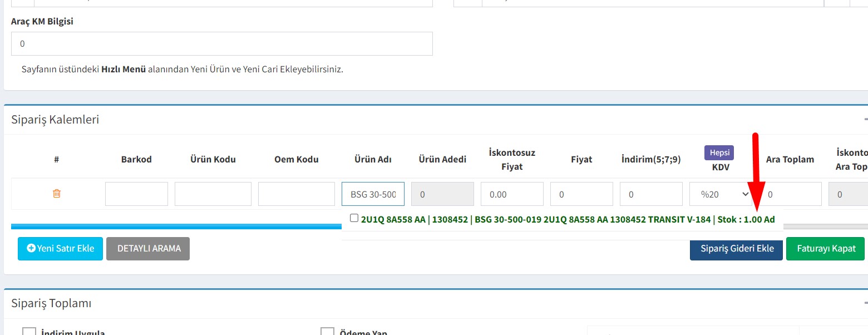This screenshot has width=868, height=335.
Task: Collapse the Sipariş Toplamı panel
Action: tap(865, 303)
